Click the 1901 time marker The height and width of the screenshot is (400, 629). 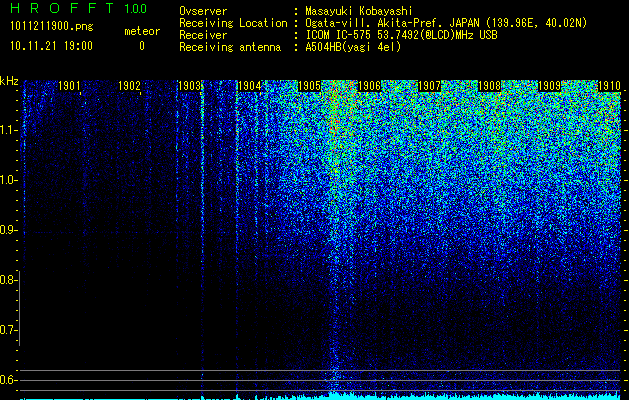coord(69,86)
